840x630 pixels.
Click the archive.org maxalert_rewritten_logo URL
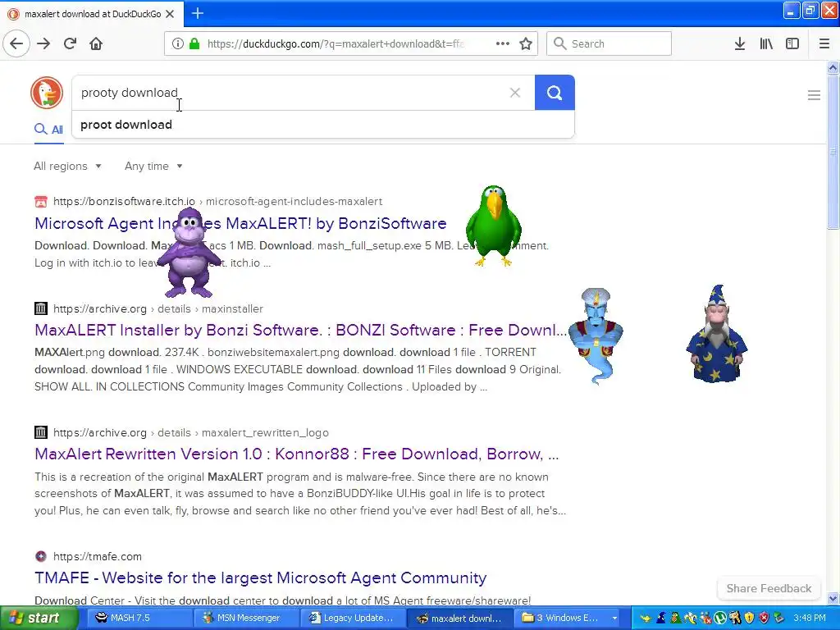[190, 432]
